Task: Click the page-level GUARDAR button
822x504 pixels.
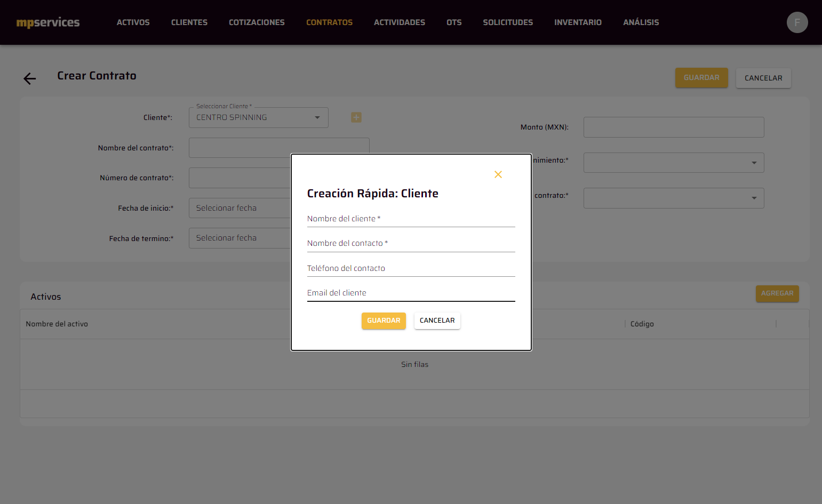Action: 701,78
